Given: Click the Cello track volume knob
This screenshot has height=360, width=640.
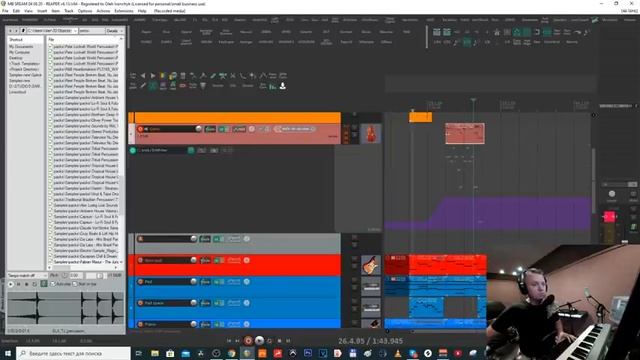Looking at the screenshot, I should 199,129.
